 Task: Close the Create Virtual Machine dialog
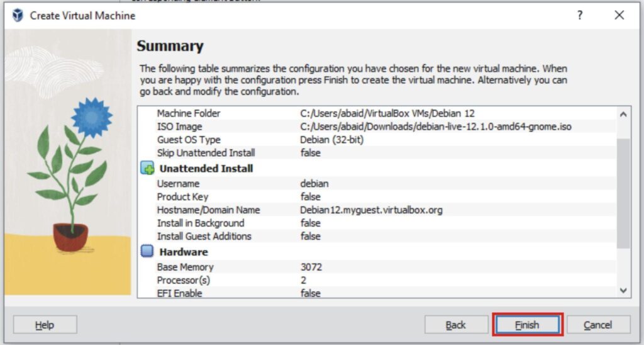pyautogui.click(x=619, y=15)
